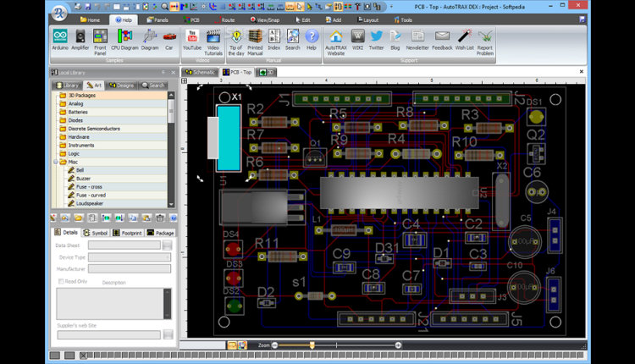Open the Device Type dropdown

[x=168, y=257]
